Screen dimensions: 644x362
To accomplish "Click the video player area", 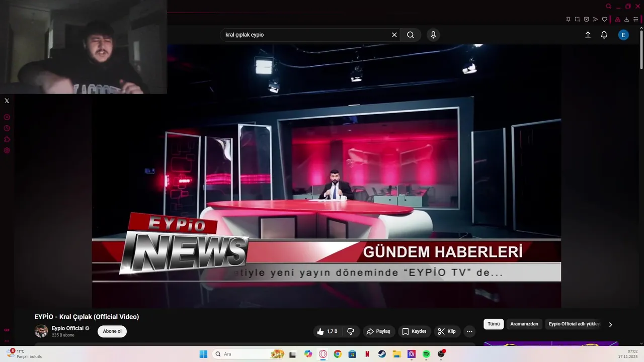I will (326, 176).
